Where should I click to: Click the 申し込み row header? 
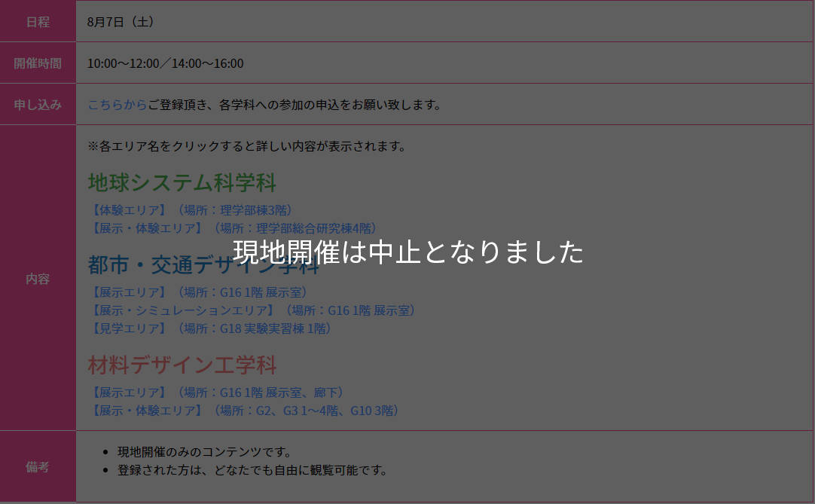tap(38, 105)
